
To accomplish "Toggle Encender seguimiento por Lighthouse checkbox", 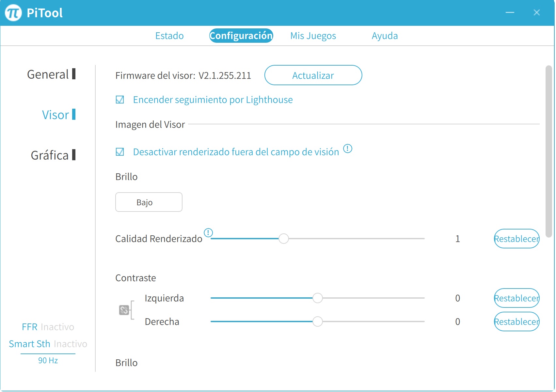I will point(120,100).
